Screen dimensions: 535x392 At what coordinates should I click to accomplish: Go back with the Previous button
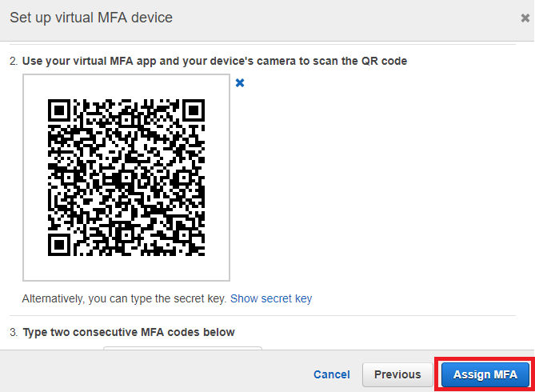[x=397, y=374]
